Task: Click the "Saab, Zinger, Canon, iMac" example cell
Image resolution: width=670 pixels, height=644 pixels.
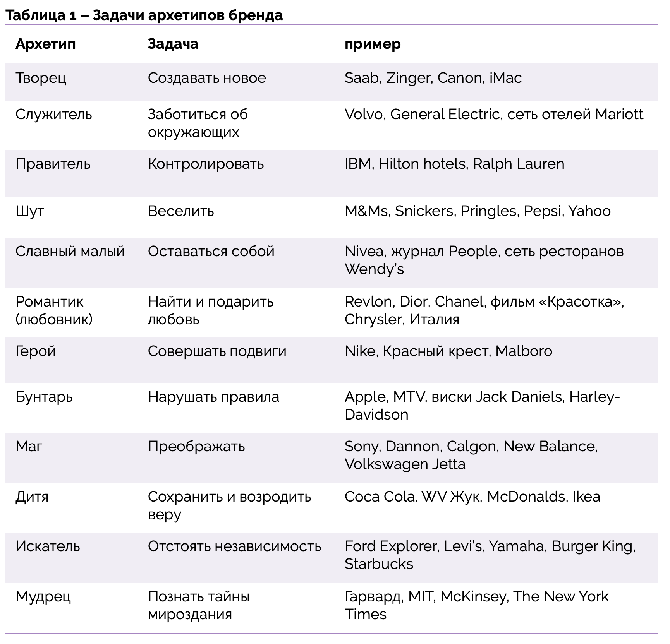Action: (x=433, y=78)
